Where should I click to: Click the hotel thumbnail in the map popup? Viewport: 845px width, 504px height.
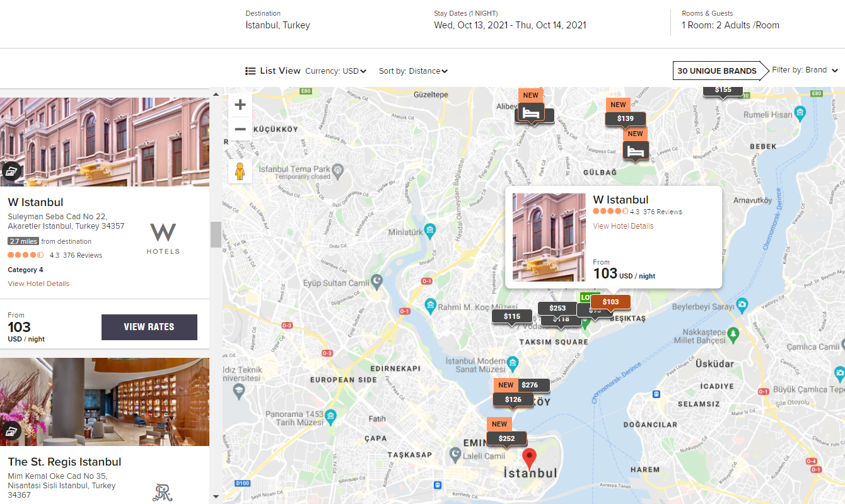coord(549,237)
